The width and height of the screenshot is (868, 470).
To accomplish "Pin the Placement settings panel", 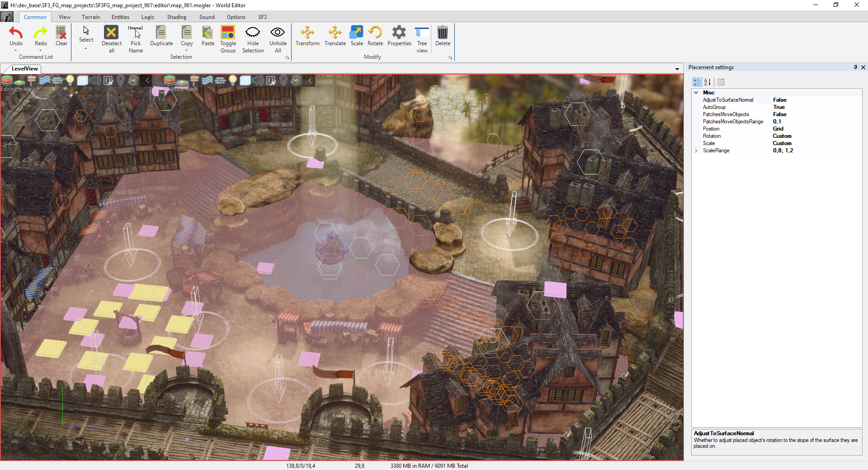I will (855, 67).
